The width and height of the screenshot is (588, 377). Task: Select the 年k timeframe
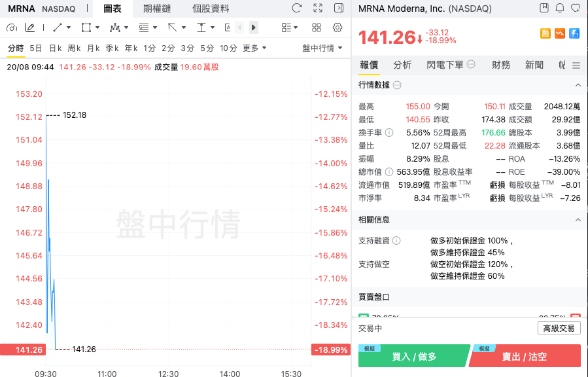131,48
